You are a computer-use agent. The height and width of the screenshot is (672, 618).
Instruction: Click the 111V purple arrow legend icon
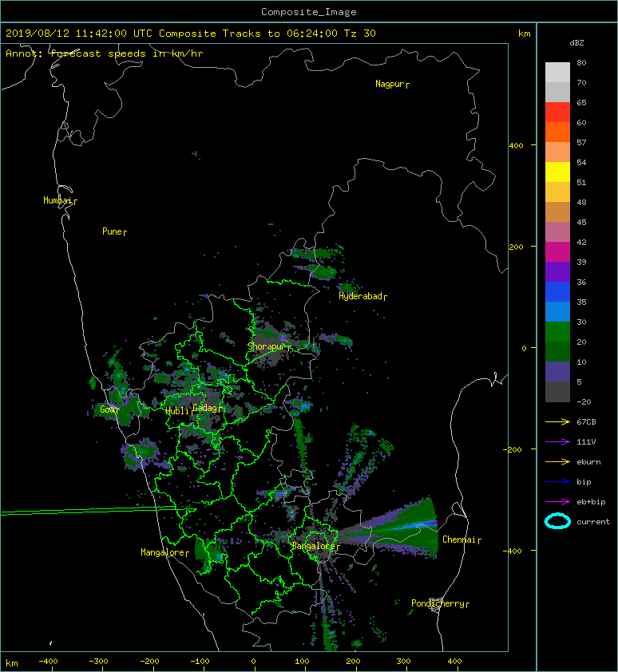click(x=557, y=442)
